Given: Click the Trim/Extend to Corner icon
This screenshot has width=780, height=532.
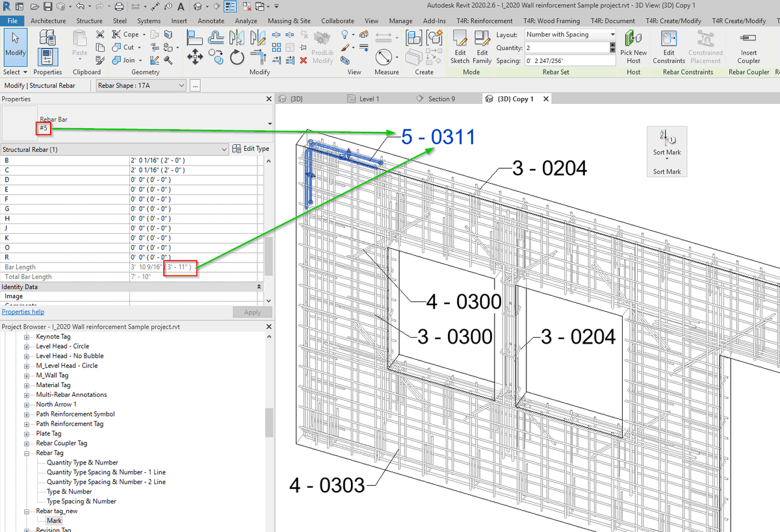Looking at the screenshot, I should click(257, 58).
